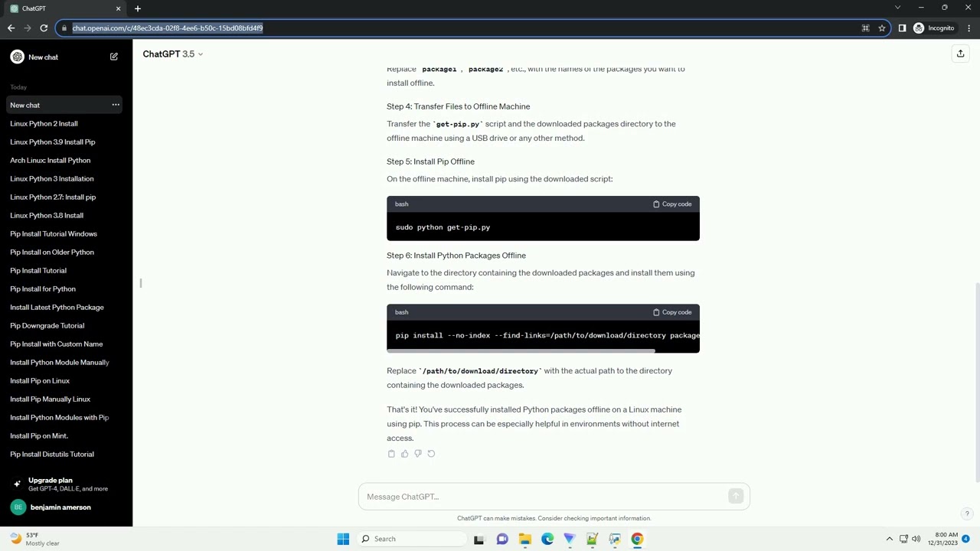
Task: Open Arch Linux Install Python chat
Action: 51,160
